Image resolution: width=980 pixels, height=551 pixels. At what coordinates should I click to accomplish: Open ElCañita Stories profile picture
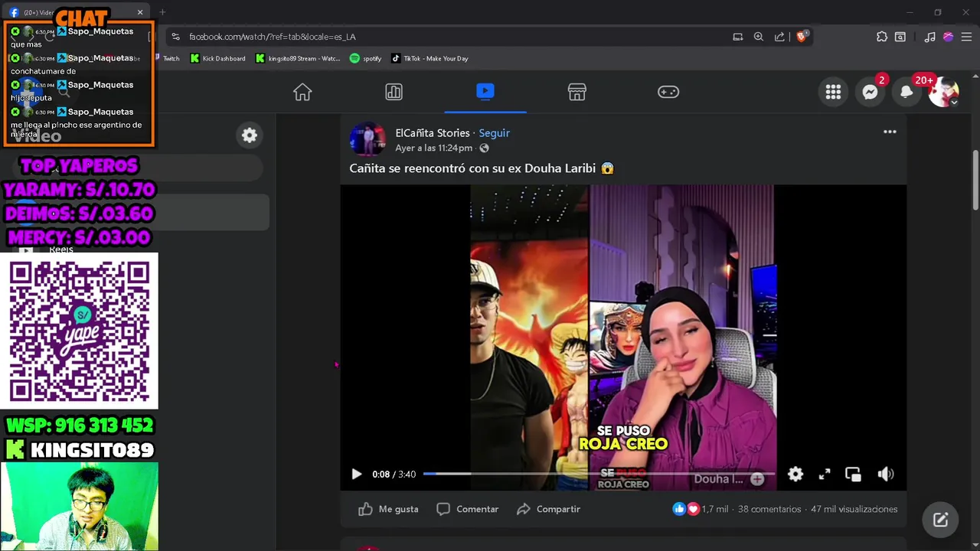pyautogui.click(x=367, y=139)
